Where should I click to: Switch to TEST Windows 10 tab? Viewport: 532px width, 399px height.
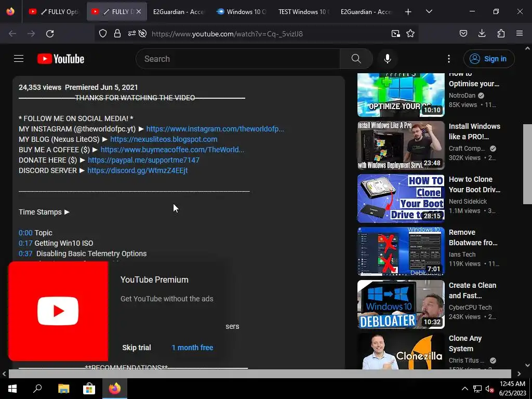pyautogui.click(x=303, y=12)
